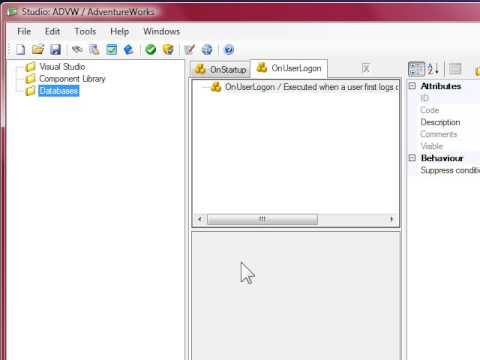Image resolution: width=480 pixels, height=360 pixels.
Task: Click the horizontal scrollbar left arrow
Action: [x=200, y=219]
